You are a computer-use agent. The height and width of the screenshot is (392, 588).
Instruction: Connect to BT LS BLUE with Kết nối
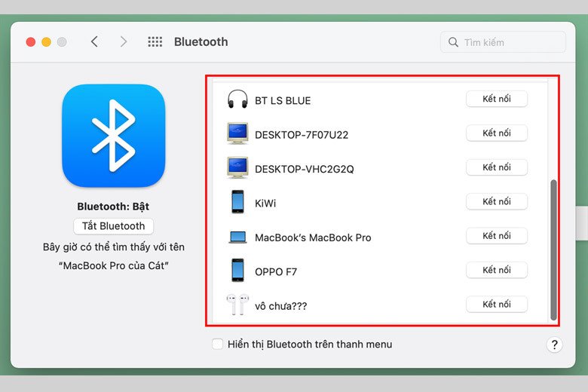pyautogui.click(x=497, y=99)
